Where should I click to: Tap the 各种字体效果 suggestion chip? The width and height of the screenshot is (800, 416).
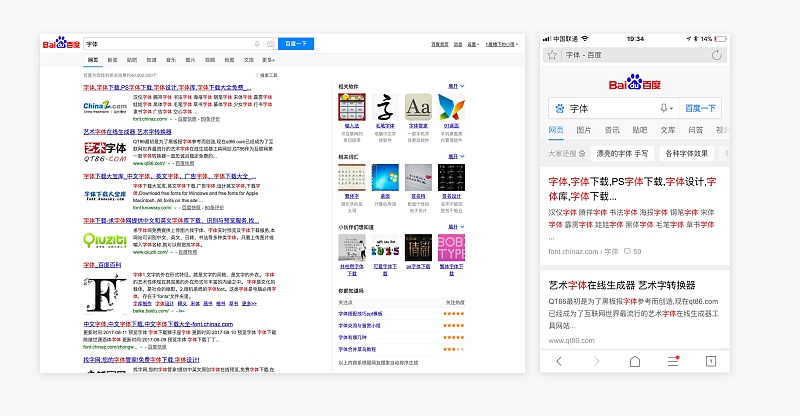pyautogui.click(x=686, y=153)
